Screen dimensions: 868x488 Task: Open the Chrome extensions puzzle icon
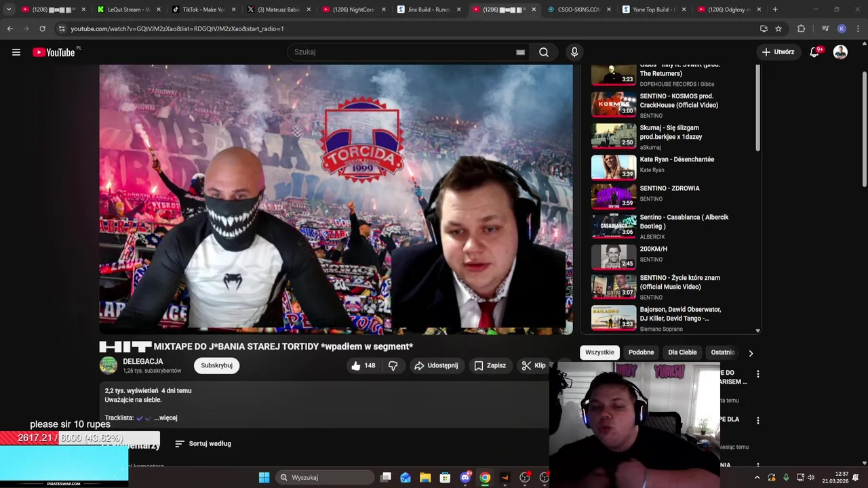tap(801, 28)
